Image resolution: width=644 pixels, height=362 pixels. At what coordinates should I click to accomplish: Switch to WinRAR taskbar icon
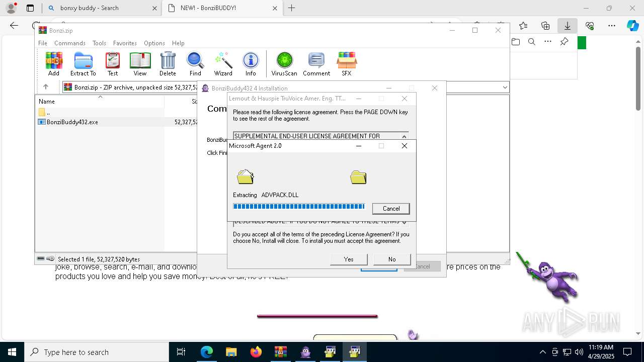click(x=281, y=352)
